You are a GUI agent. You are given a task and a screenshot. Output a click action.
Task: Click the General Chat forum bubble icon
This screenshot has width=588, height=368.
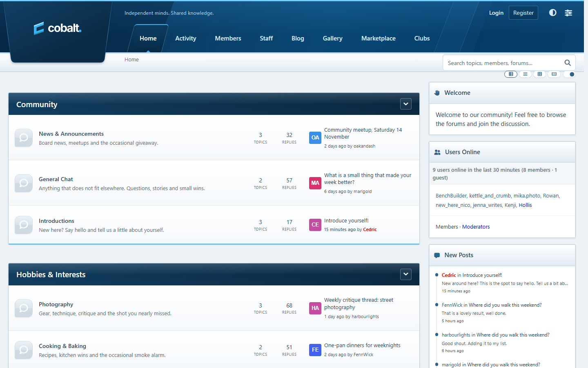[x=24, y=183]
